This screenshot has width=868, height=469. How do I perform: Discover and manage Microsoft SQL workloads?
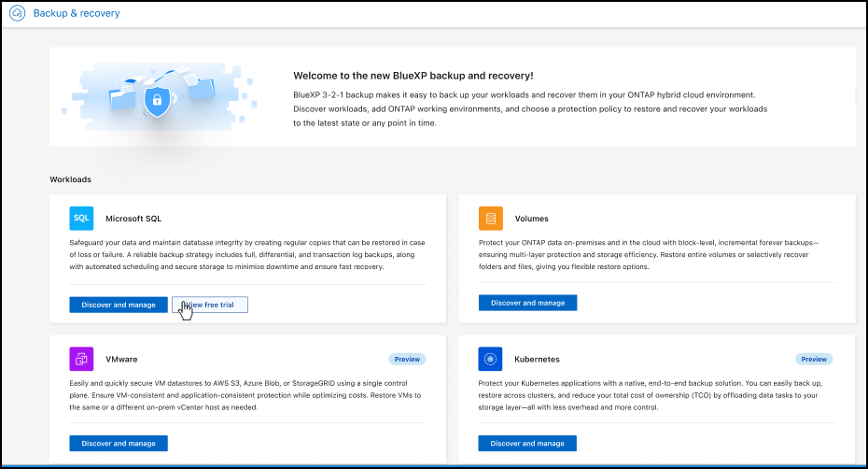(x=119, y=305)
